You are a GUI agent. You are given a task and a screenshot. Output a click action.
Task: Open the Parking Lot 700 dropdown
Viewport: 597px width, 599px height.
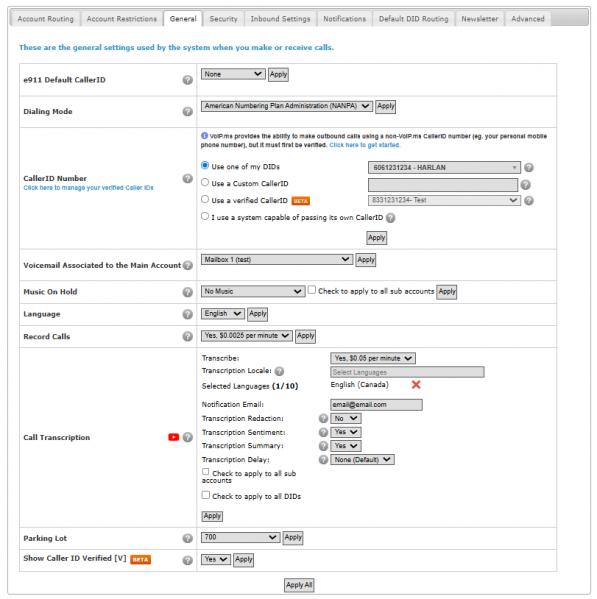241,537
